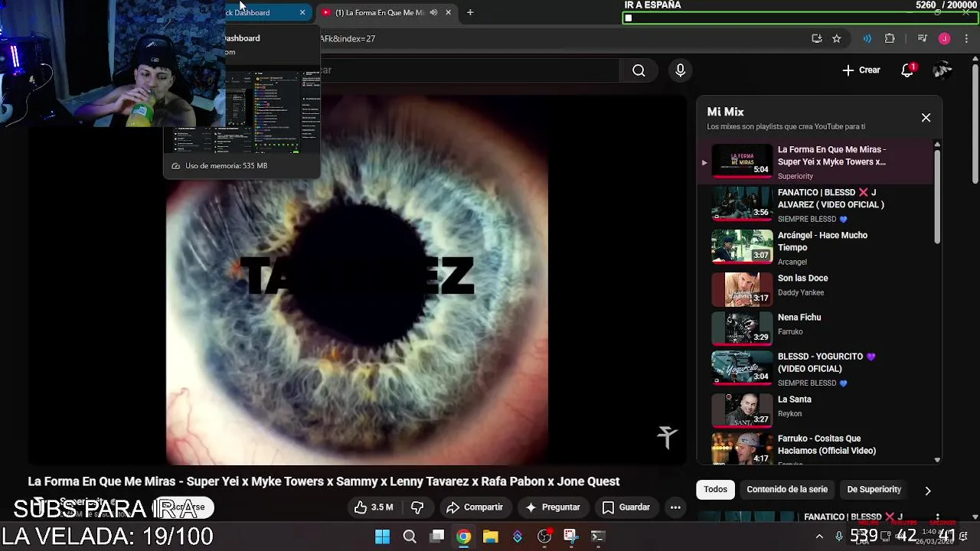Screen dimensions: 980x551
Task: Show next filter chips arrow
Action: coord(928,491)
